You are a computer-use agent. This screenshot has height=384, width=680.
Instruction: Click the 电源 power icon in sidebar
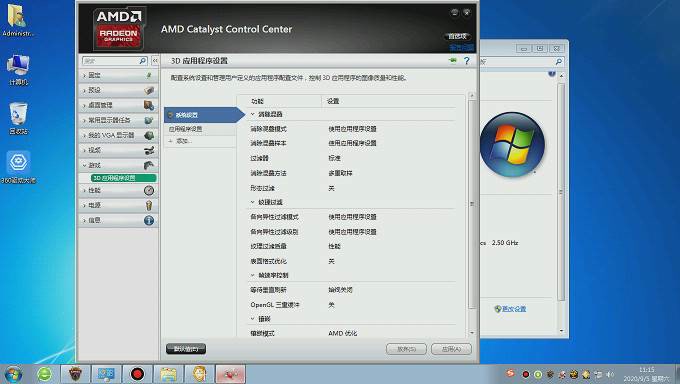pyautogui.click(x=149, y=205)
